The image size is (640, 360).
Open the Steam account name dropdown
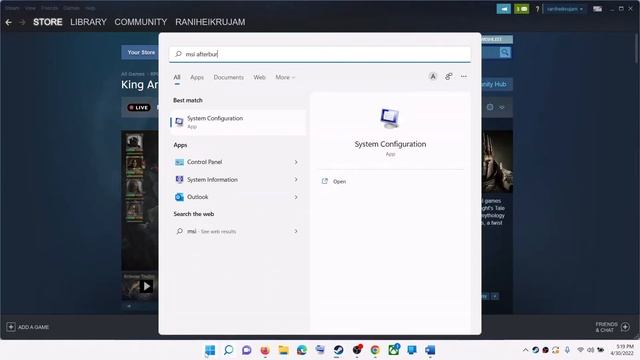pyautogui.click(x=564, y=9)
